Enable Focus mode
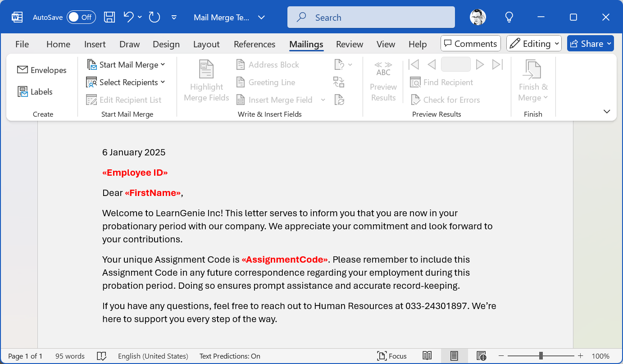The image size is (623, 364). (392, 356)
